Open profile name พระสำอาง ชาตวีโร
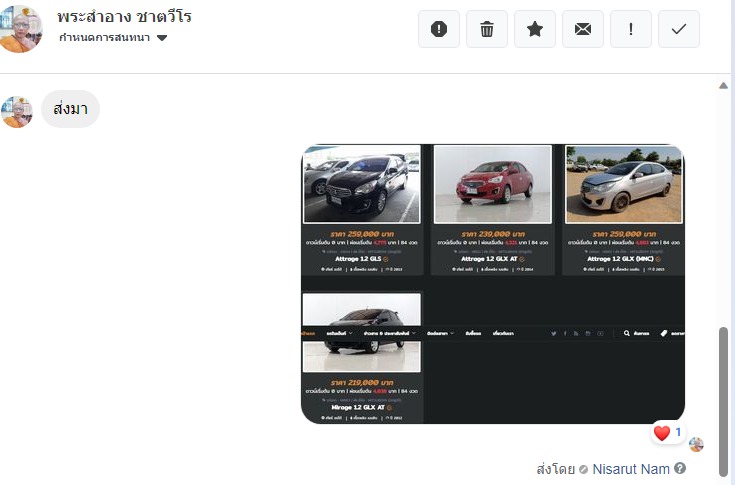735x485 pixels. point(124,16)
